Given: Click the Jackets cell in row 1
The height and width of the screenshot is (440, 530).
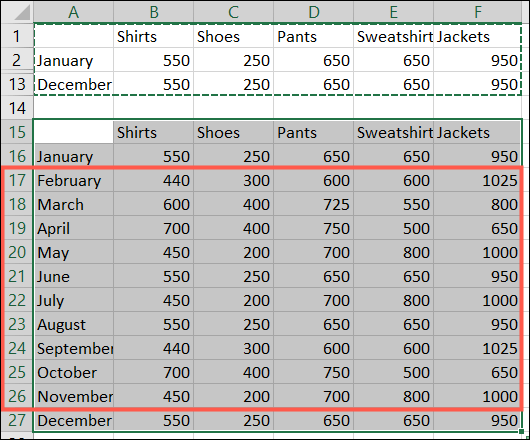Looking at the screenshot, I should [x=477, y=36].
